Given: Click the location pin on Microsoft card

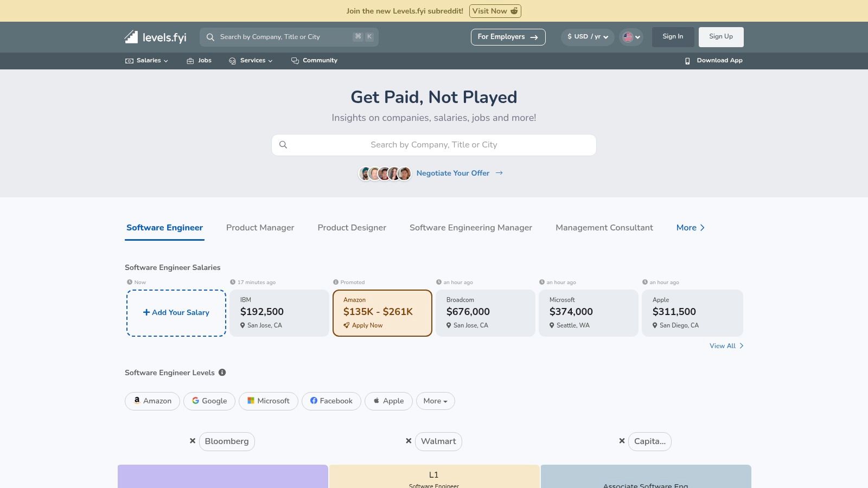Looking at the screenshot, I should click(x=552, y=325).
